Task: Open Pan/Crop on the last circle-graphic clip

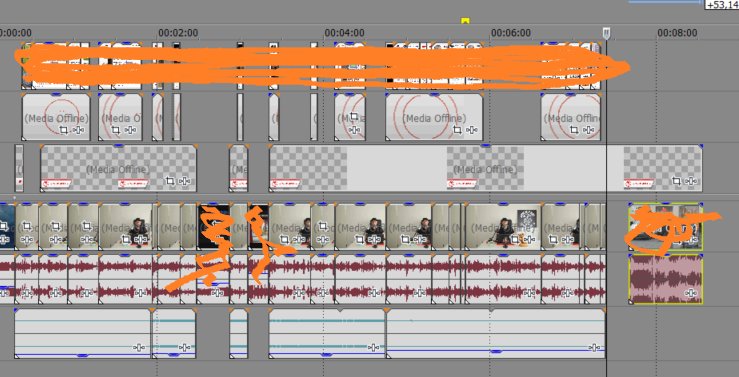Action: pos(574,130)
